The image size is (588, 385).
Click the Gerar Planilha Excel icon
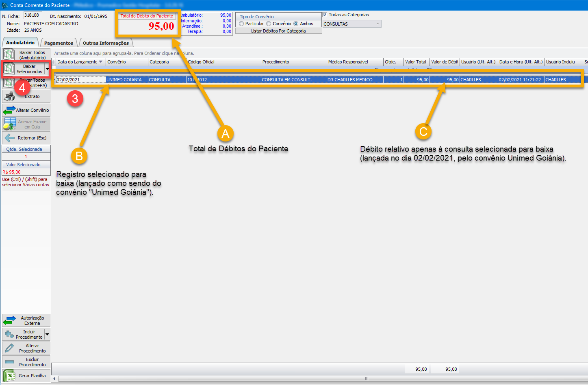coord(9,376)
